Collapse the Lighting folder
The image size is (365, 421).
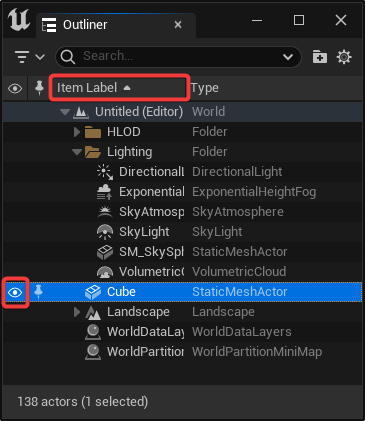(x=77, y=152)
